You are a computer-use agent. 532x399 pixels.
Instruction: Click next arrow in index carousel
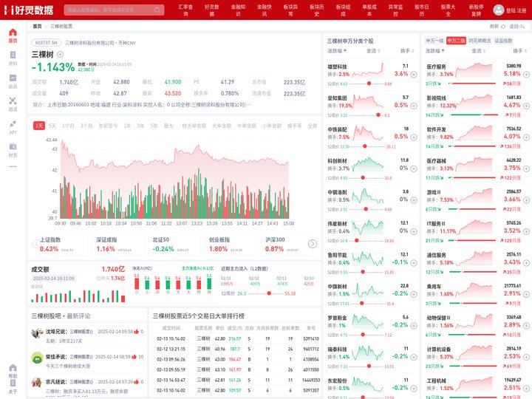click(313, 244)
